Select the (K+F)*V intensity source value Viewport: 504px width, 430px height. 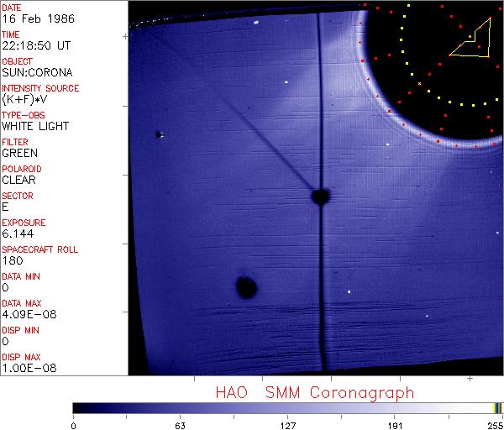pyautogui.click(x=26, y=99)
